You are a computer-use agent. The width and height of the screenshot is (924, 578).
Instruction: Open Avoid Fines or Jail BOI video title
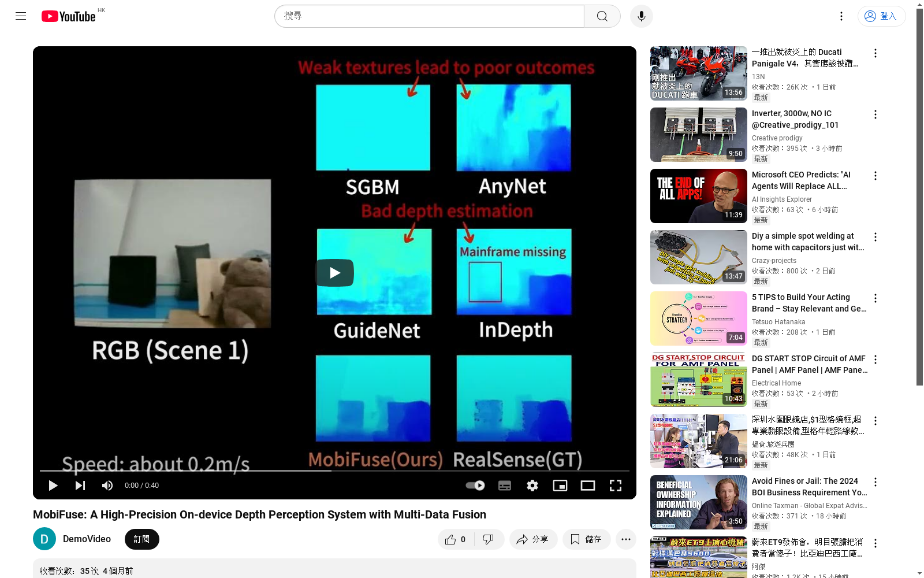tap(810, 487)
